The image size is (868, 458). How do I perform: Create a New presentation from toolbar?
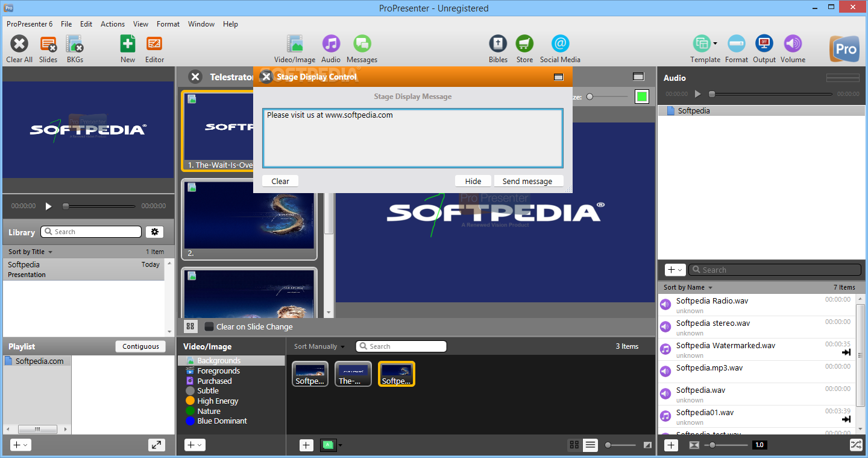tap(128, 44)
